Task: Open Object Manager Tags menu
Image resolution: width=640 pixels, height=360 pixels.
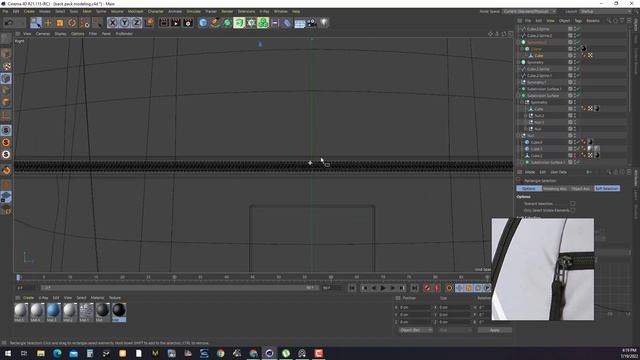Action: [x=578, y=20]
